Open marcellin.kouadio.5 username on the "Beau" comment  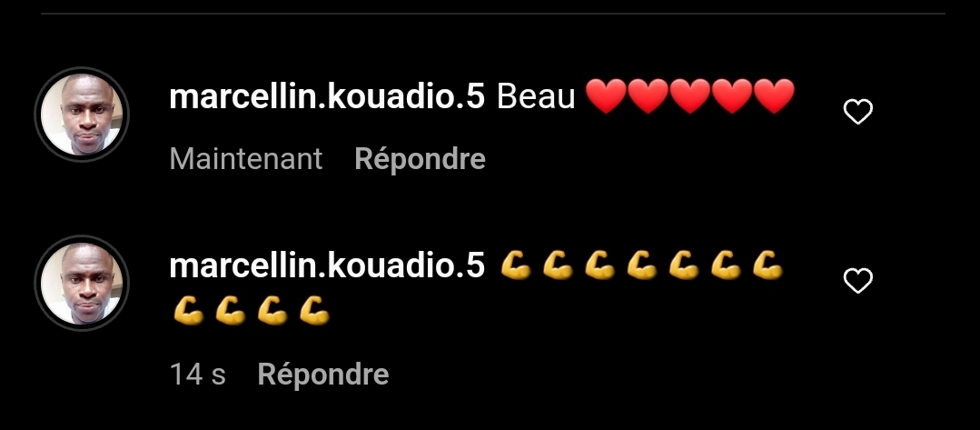[x=327, y=97]
